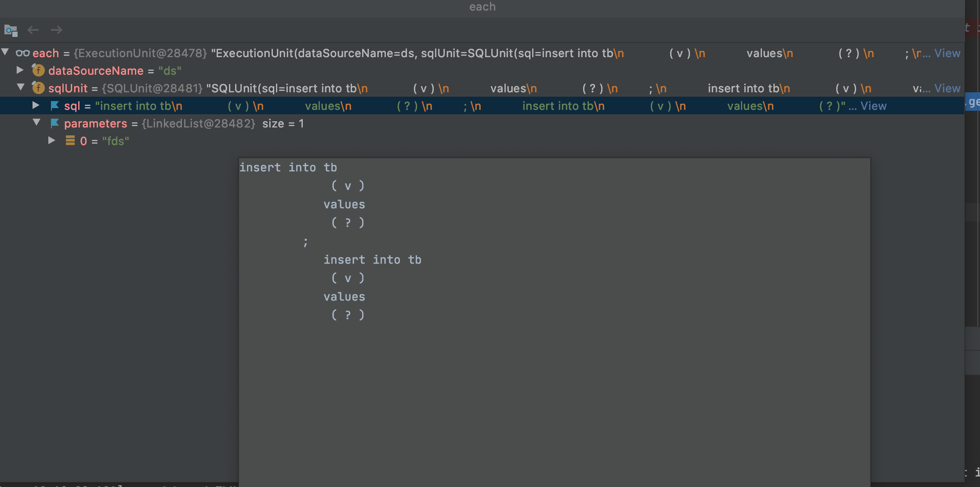Expand the sql variable node

(36, 105)
